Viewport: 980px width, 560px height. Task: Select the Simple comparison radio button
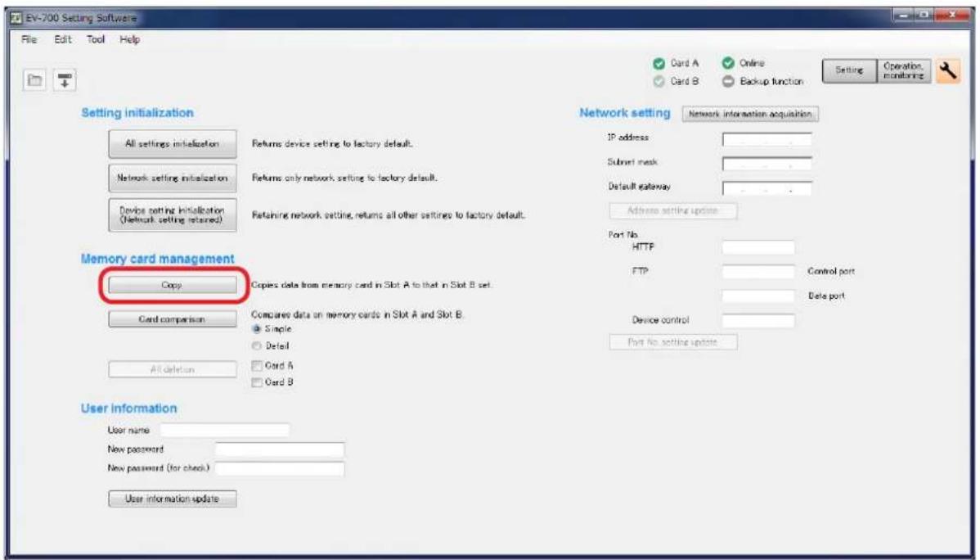256,329
